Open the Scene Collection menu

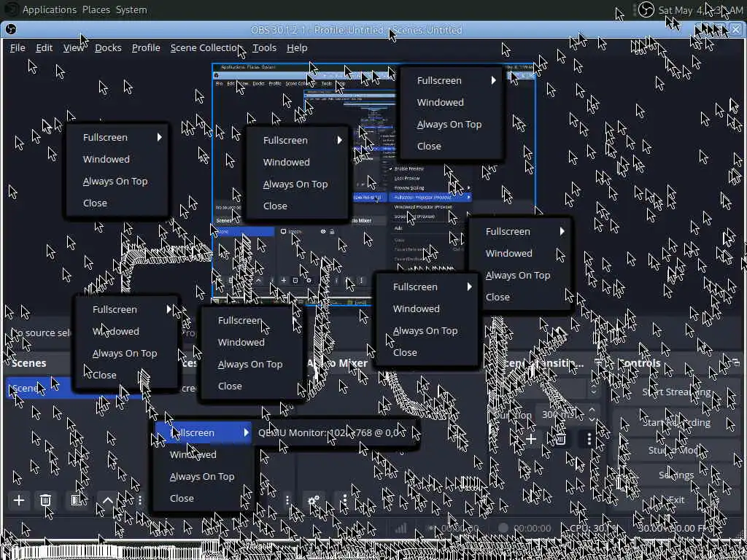[x=205, y=47]
